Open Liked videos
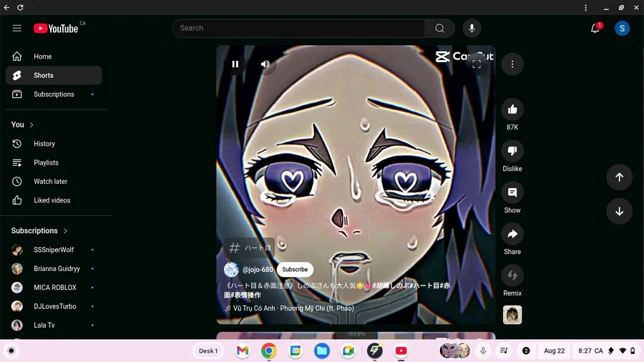This screenshot has height=362, width=644. (54, 200)
